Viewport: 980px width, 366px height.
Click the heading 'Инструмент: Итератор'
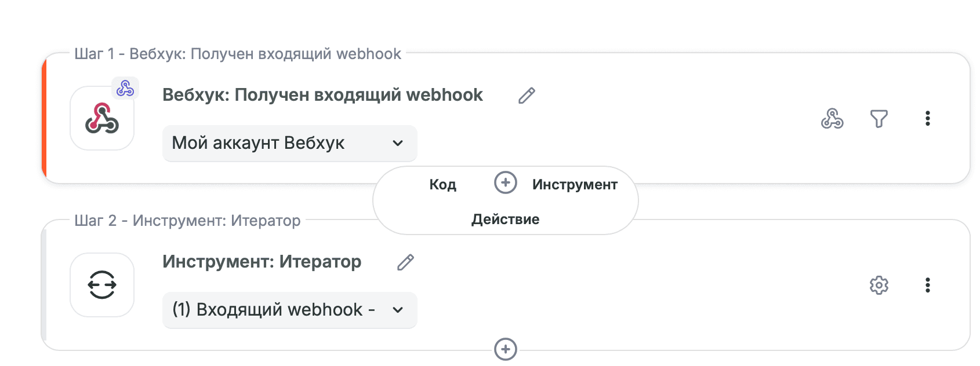[x=262, y=261]
